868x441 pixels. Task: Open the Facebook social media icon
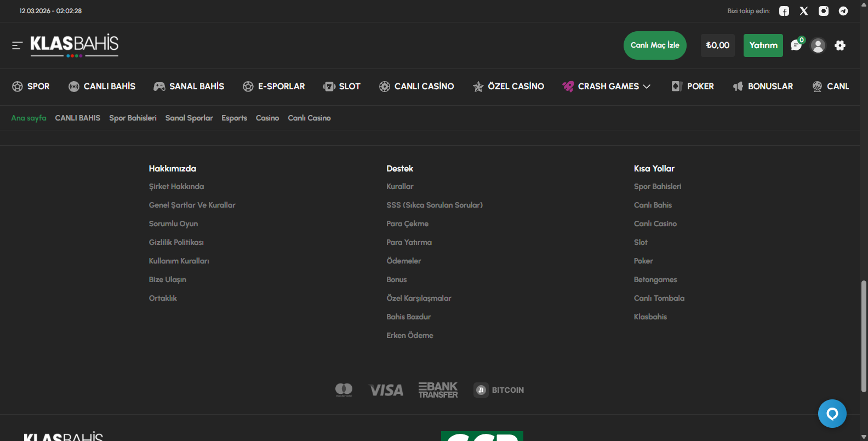point(784,11)
